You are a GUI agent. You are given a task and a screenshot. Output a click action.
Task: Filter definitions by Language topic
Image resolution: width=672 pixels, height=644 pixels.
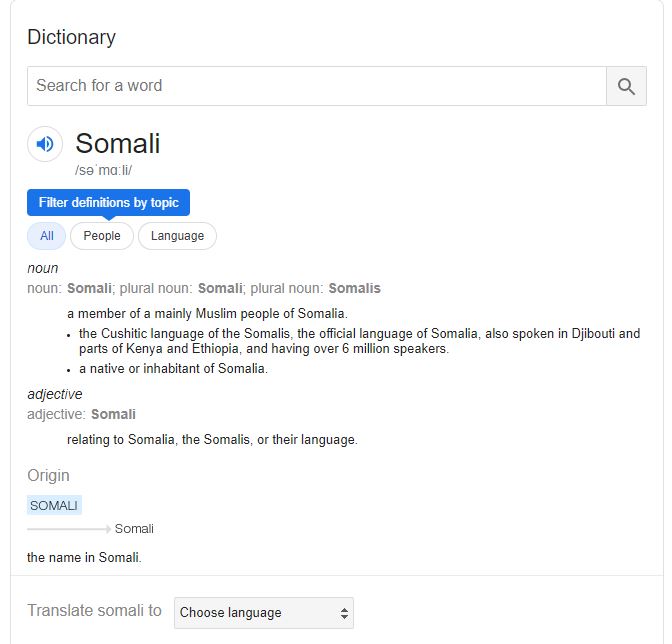[x=177, y=236]
